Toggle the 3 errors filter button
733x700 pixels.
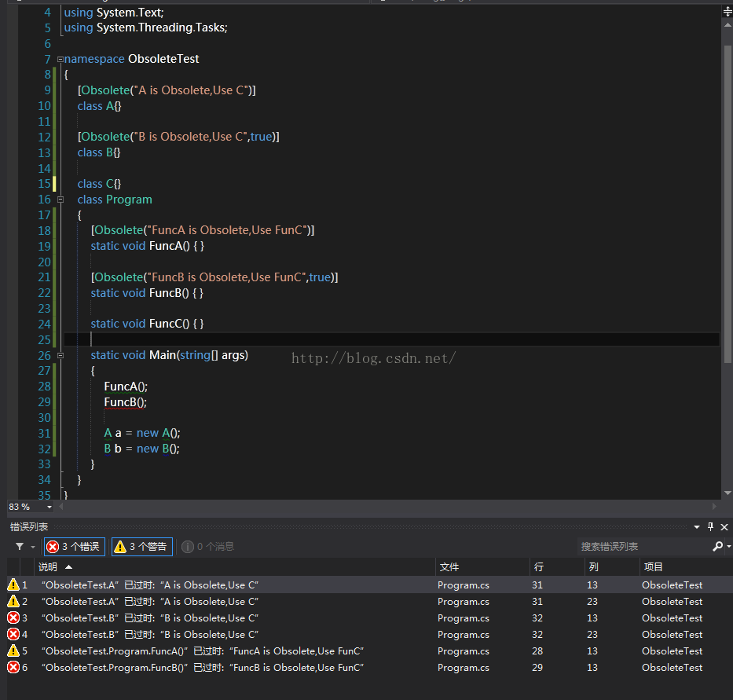[x=75, y=547]
